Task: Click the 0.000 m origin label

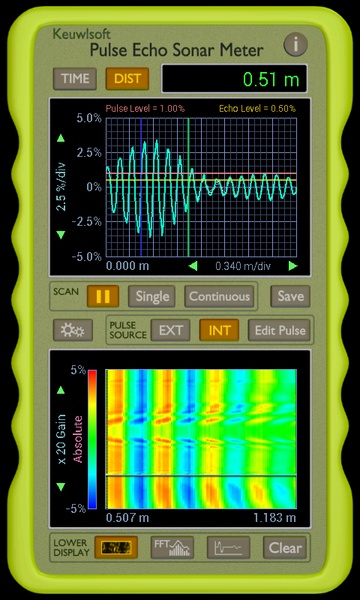Action: pyautogui.click(x=127, y=266)
